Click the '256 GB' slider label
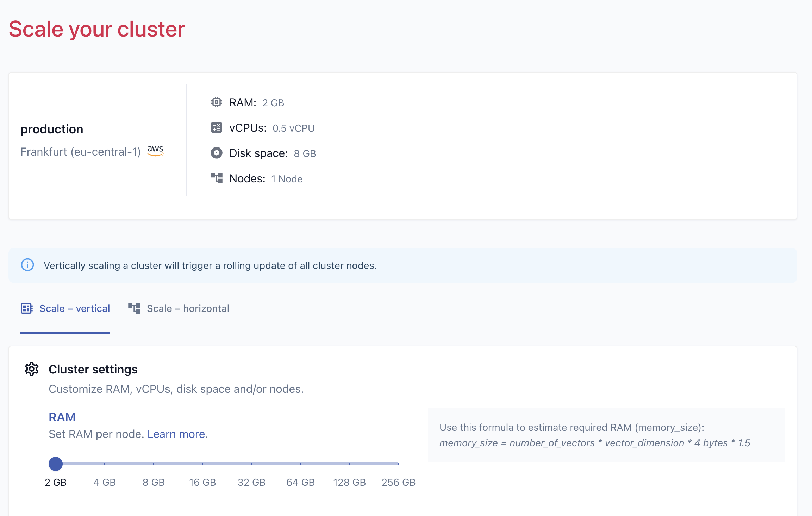This screenshot has width=812, height=516. tap(399, 482)
